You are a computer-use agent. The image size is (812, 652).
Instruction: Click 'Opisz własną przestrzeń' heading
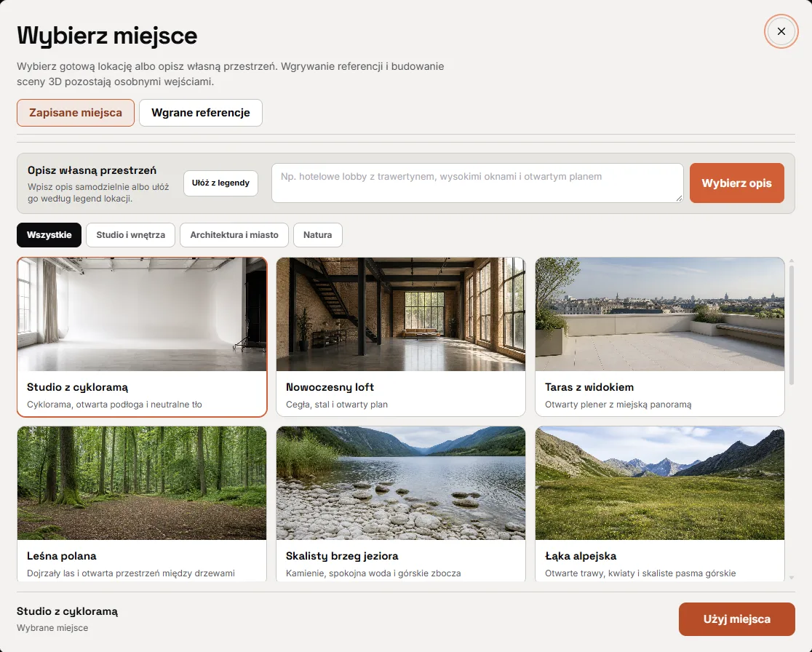(92, 170)
